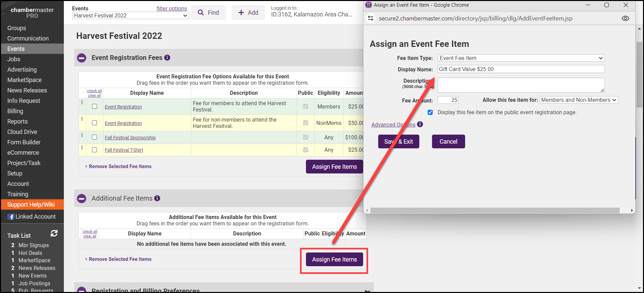Click the eye icon in the address bar
Screen dimensions: 644x293
625,18
